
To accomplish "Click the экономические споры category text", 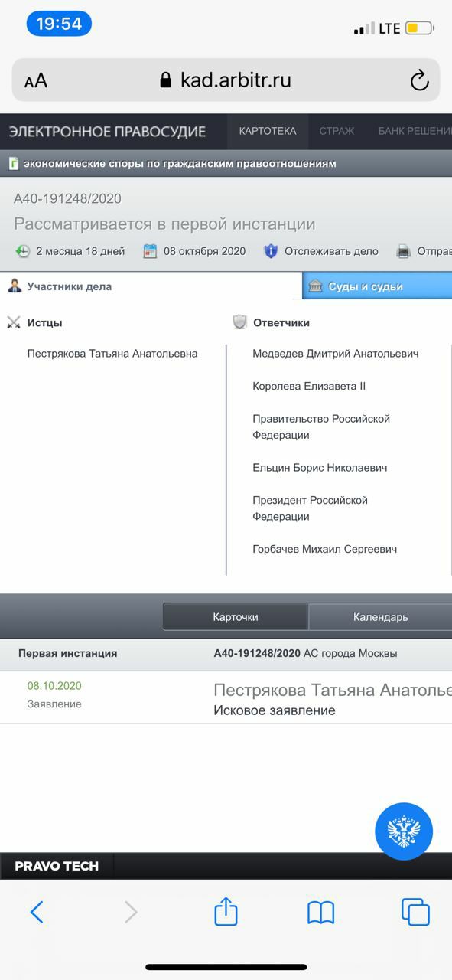I will [x=180, y=163].
